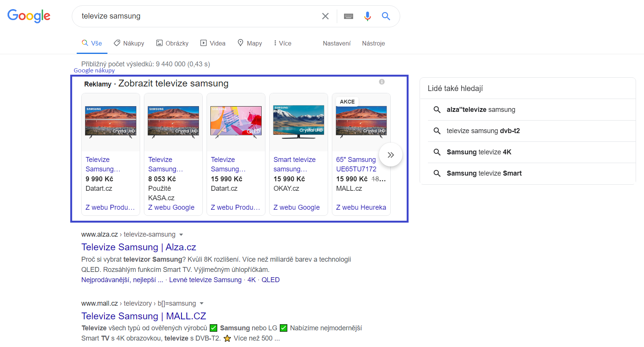Start voice search with the microphone icon

(367, 16)
